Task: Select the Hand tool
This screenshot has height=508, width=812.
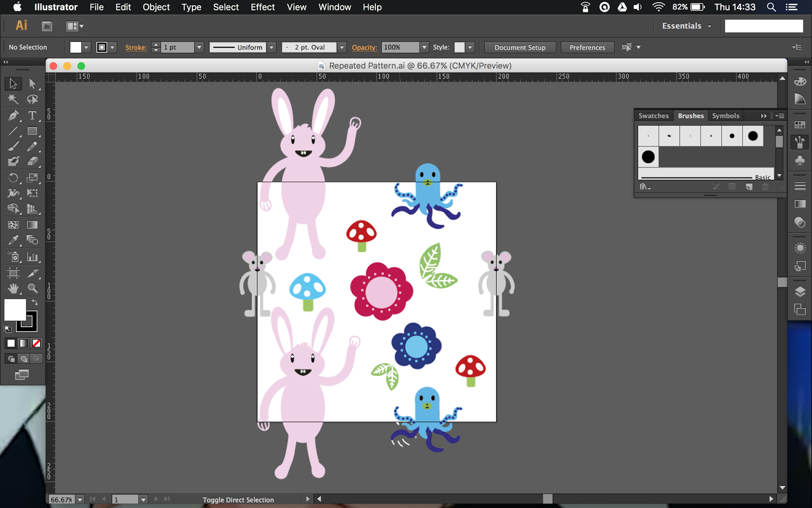Action: (13, 288)
